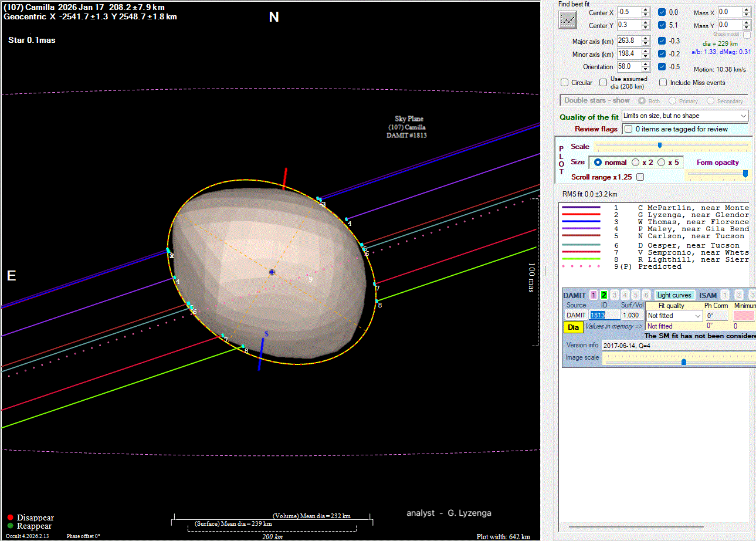
Task: Select the x 5 plot size option
Action: click(x=661, y=162)
